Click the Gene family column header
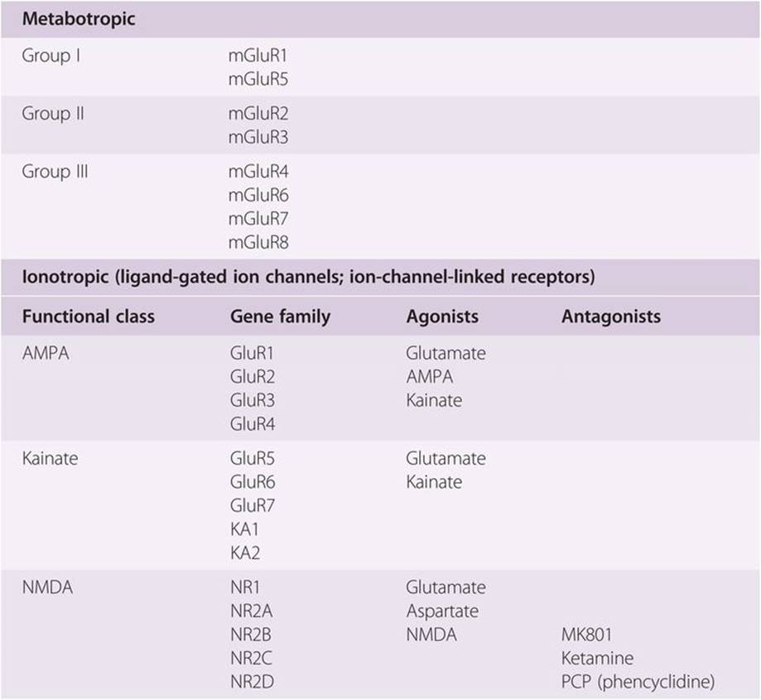This screenshot has height=700, width=761. 280,316
